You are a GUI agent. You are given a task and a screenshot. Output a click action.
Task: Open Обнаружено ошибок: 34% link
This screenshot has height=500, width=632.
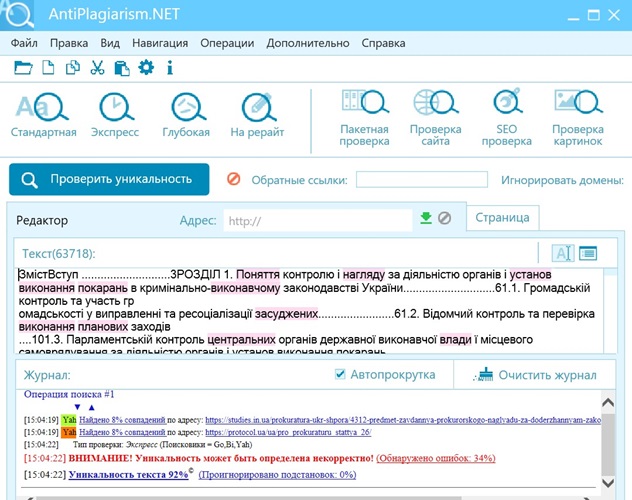(436, 458)
